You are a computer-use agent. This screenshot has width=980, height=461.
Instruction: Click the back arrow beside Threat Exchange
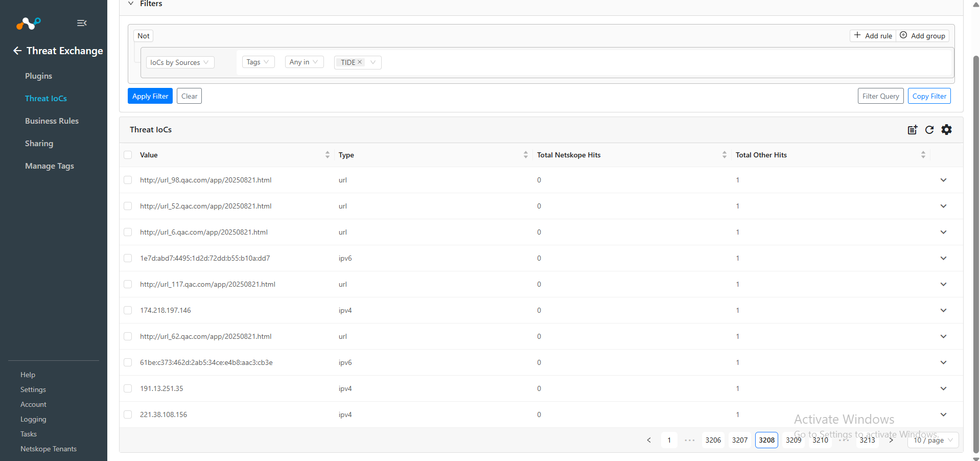[x=17, y=51]
